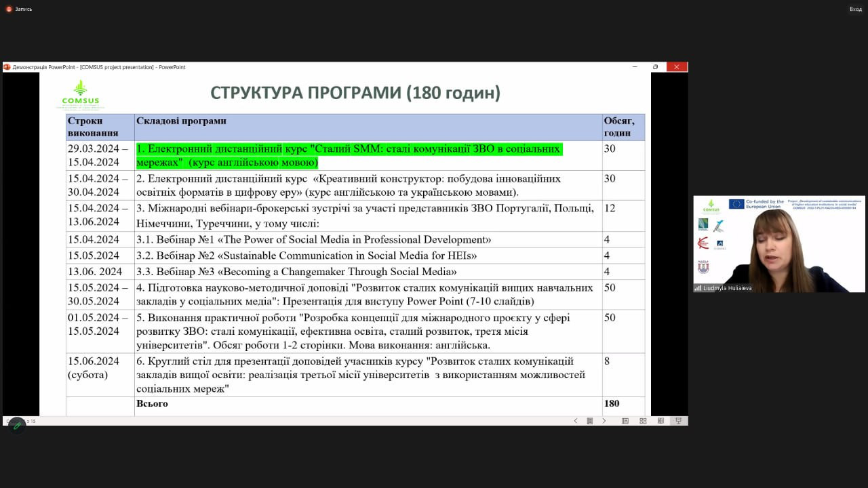
Task: Click "The Power of Social Media in Professional Development" row
Action: tap(313, 239)
